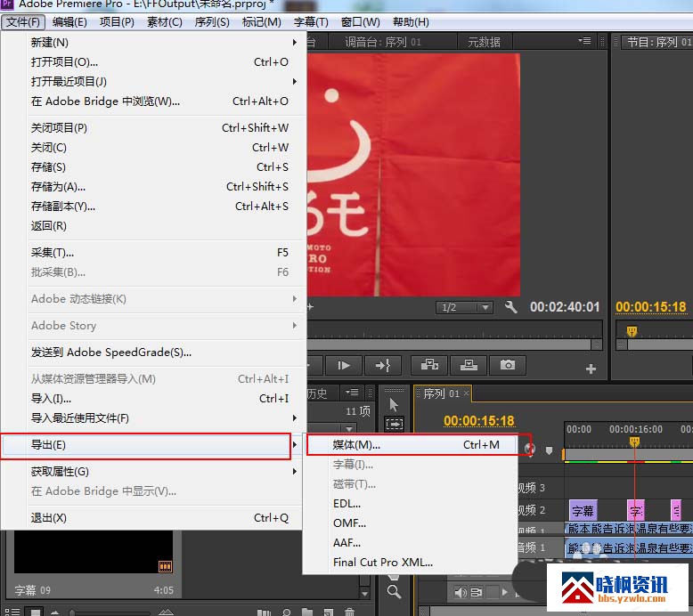Open the 文件(F) menu
Image resolution: width=693 pixels, height=616 pixels.
(x=23, y=22)
